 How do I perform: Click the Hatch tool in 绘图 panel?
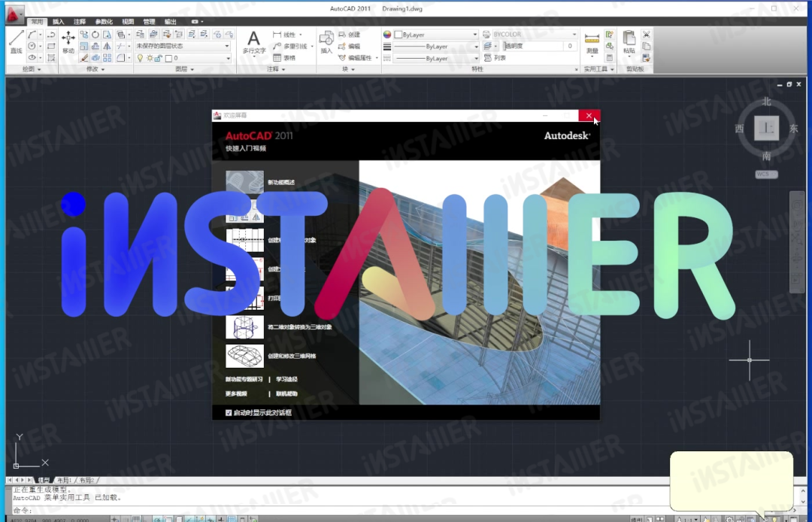pos(51,58)
